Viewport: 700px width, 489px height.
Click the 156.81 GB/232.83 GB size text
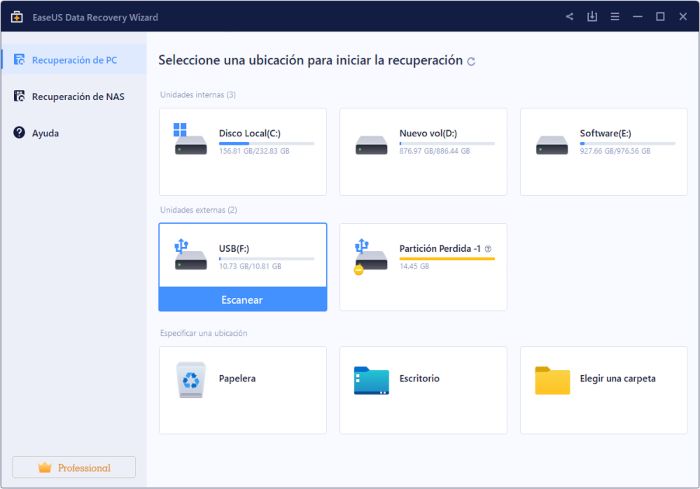click(254, 151)
